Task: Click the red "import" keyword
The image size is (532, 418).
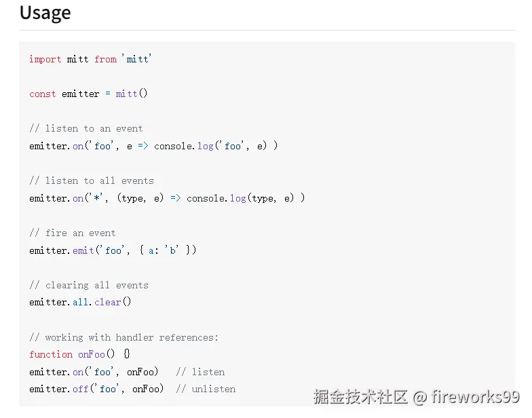Action: (45, 59)
